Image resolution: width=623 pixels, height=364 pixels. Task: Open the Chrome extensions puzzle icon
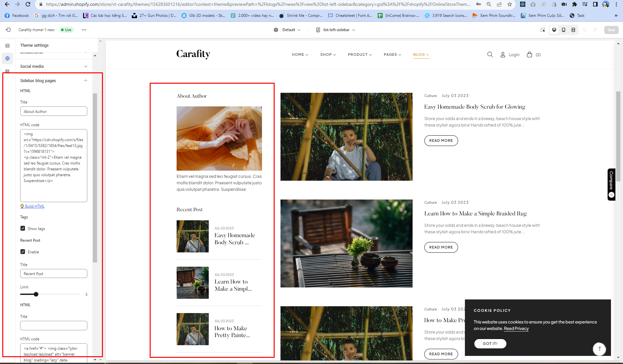pyautogui.click(x=575, y=4)
